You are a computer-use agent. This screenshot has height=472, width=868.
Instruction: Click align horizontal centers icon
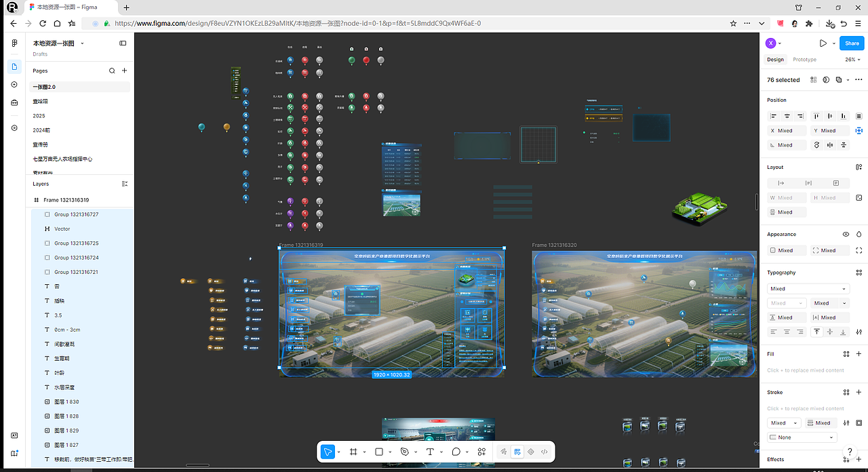point(787,116)
